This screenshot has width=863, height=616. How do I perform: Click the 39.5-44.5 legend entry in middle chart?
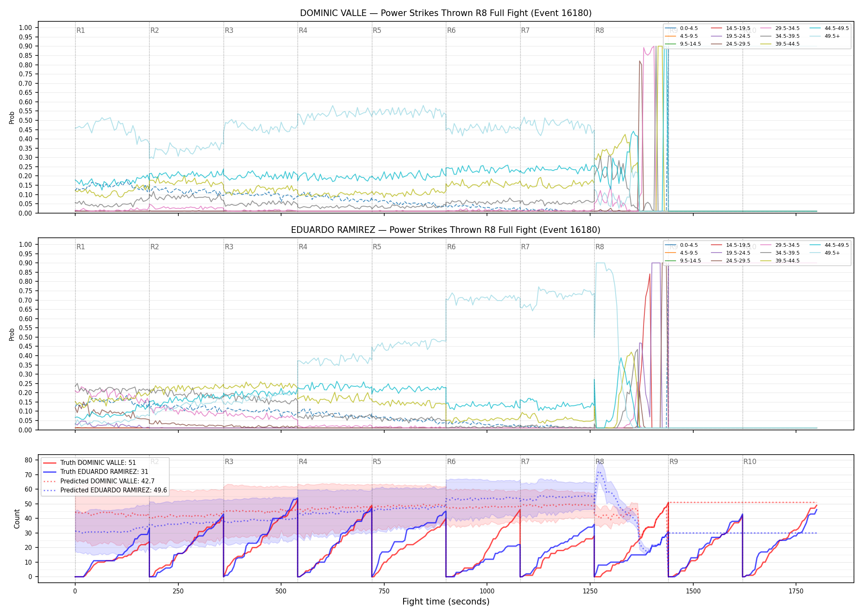pos(780,261)
